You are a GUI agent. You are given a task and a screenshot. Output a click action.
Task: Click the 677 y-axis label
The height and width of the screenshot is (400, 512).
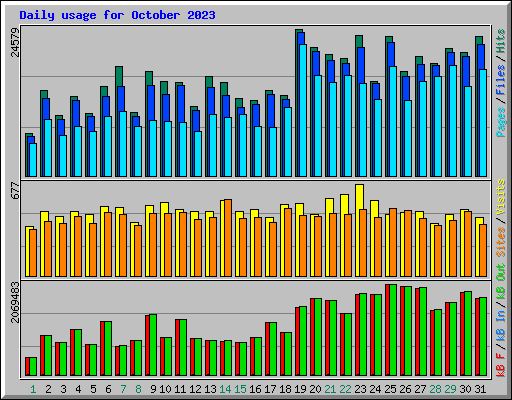tap(15, 191)
